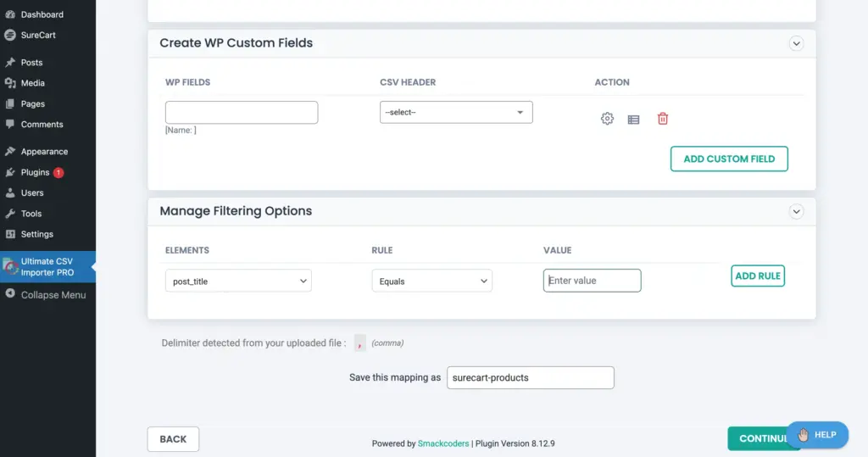
Task: Click the ACTION column label
Action: pyautogui.click(x=612, y=82)
